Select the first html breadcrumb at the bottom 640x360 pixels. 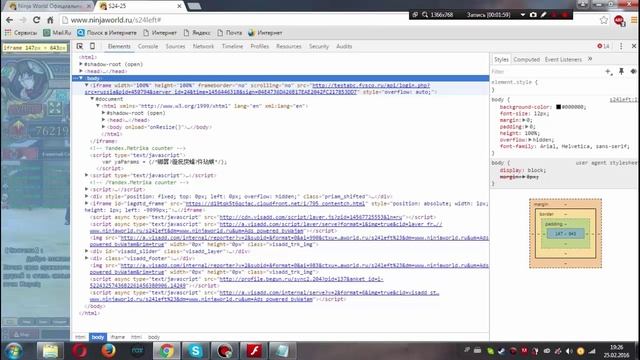pyautogui.click(x=80, y=337)
